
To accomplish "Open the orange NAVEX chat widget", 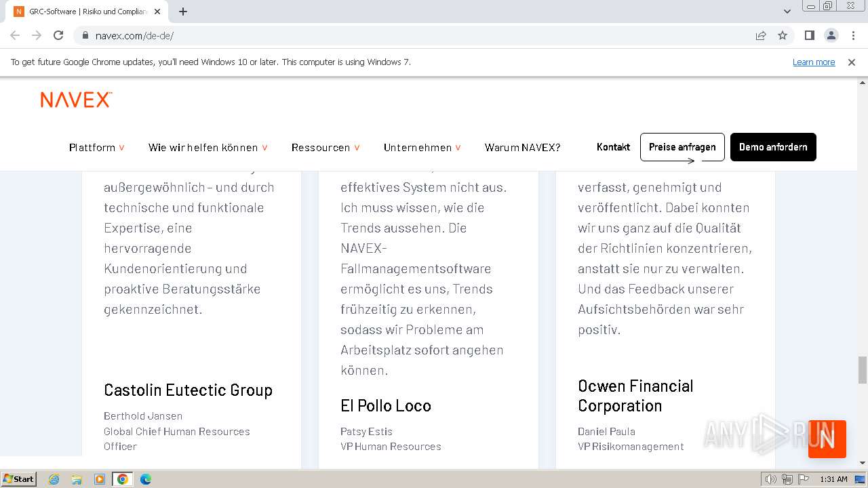I will click(x=827, y=439).
